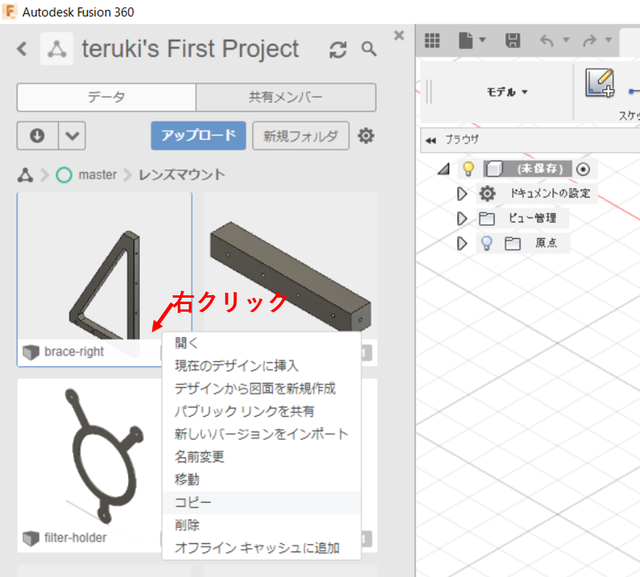This screenshot has height=577, width=640.
Task: Click the レンズマウント breadcrumb
Action: (x=182, y=175)
